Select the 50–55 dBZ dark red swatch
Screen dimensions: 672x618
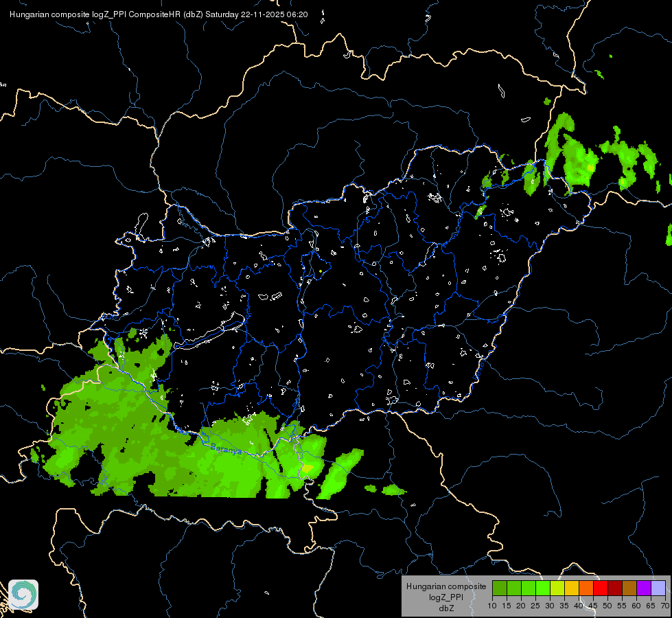[615, 588]
